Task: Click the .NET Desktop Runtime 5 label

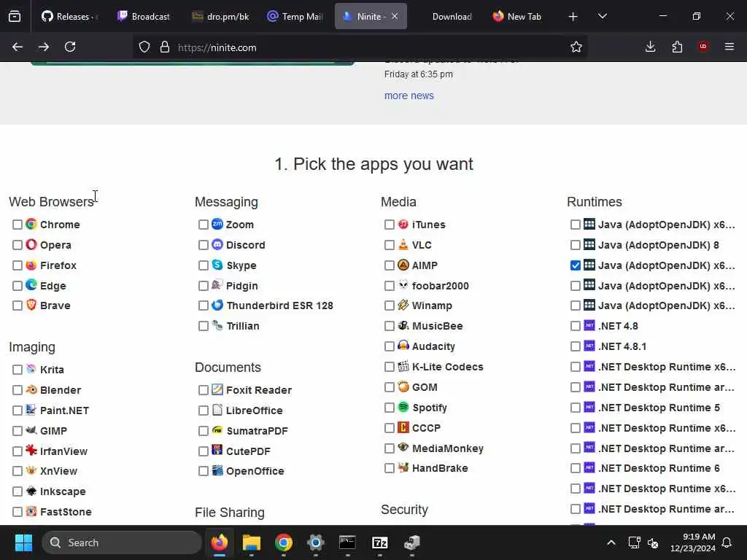Action: [x=659, y=408]
